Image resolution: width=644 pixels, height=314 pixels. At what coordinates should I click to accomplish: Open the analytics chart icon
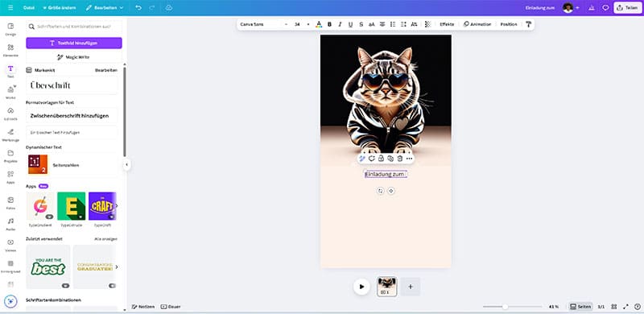(x=592, y=8)
